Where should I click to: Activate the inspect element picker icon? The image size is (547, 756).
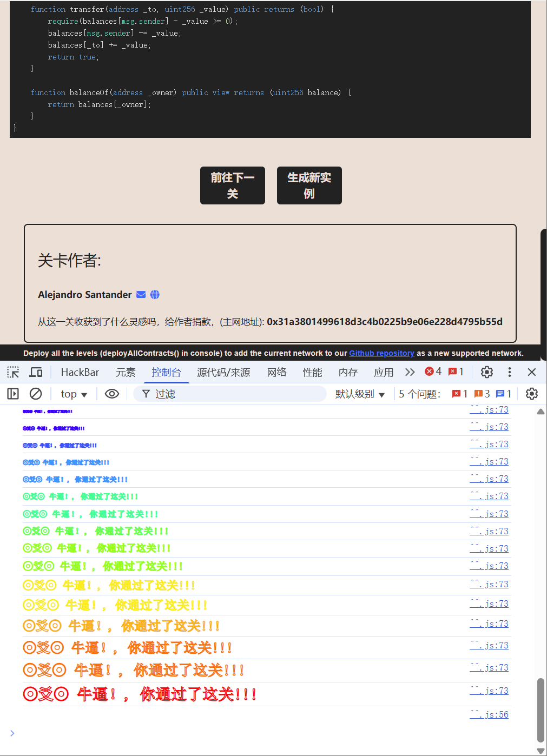[x=13, y=372]
